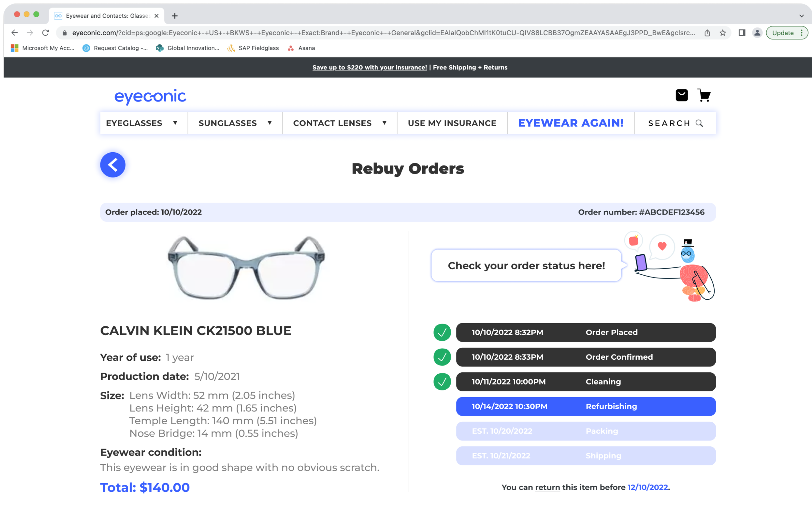812x509 pixels.
Task: Open Global Innovation bookmark
Action: pyautogui.click(x=187, y=48)
